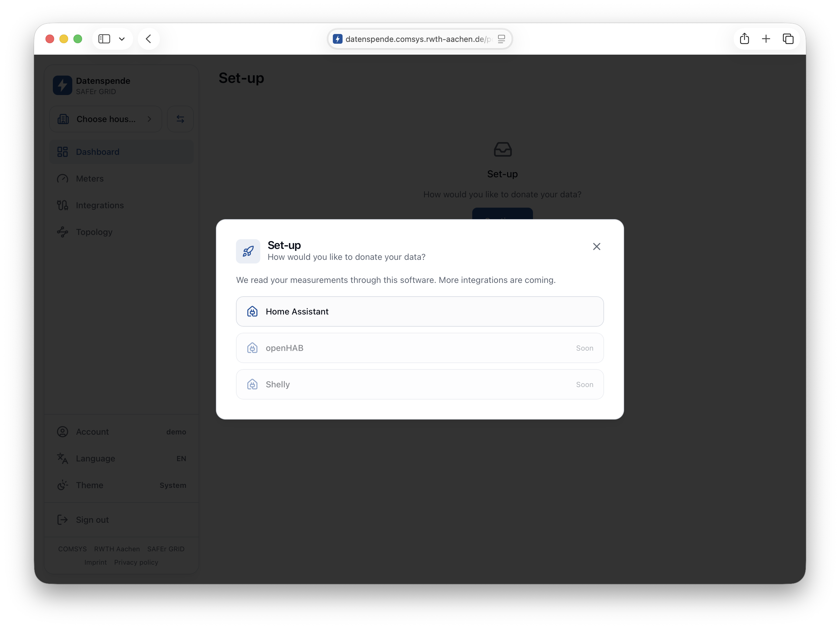Click 'Soon' label on openHAB row

584,348
